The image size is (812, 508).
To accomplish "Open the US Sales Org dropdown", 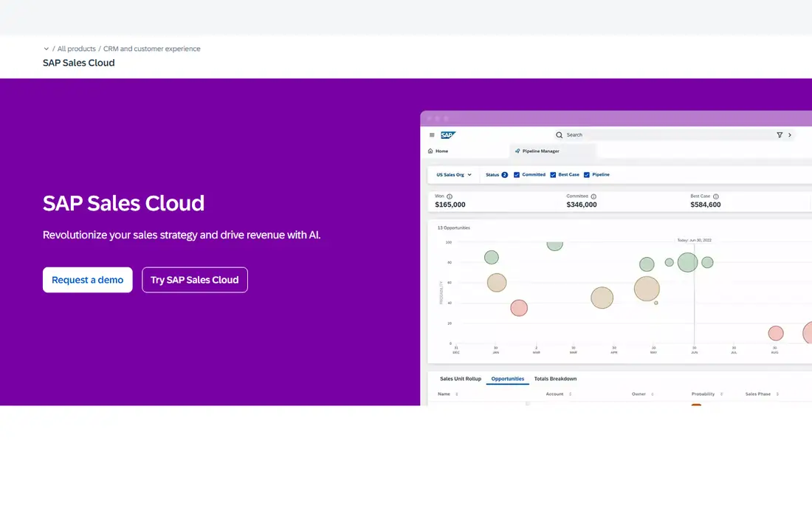I will pos(454,175).
